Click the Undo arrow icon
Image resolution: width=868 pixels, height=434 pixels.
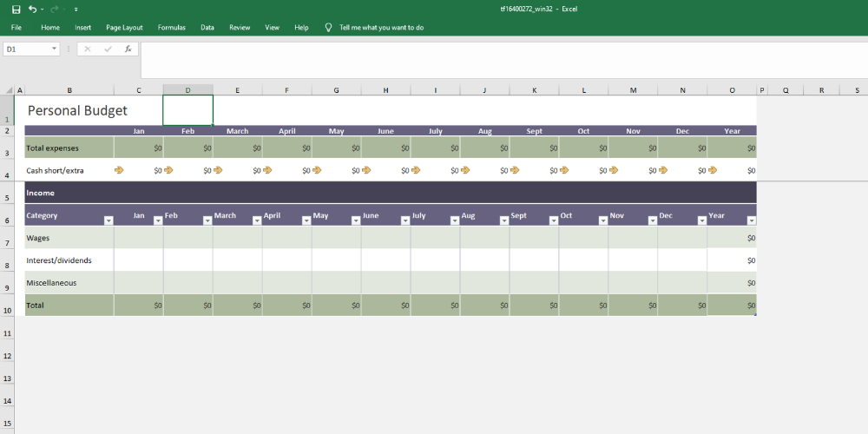tap(32, 10)
